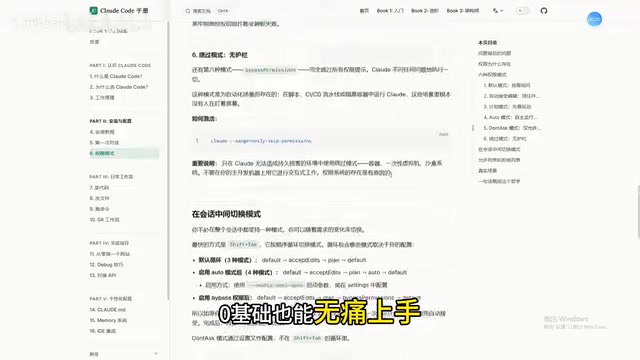The image size is (640, 360).
Task: Open chapter 13 about API
Action: (x=103, y=275)
